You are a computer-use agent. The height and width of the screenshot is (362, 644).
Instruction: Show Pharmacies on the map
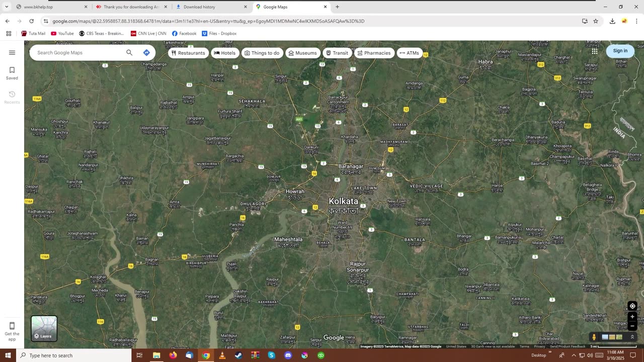click(374, 53)
